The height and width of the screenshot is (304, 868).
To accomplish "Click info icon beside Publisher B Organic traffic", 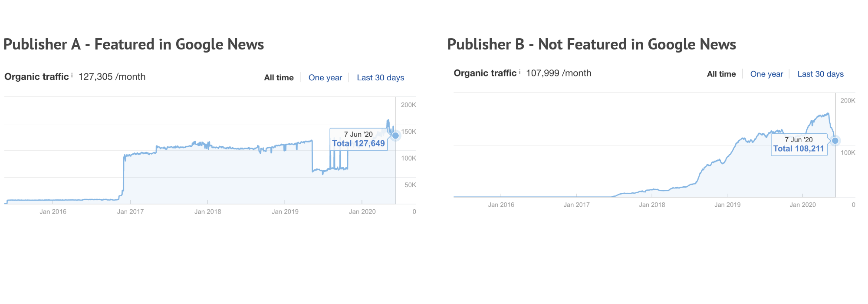I will point(519,72).
